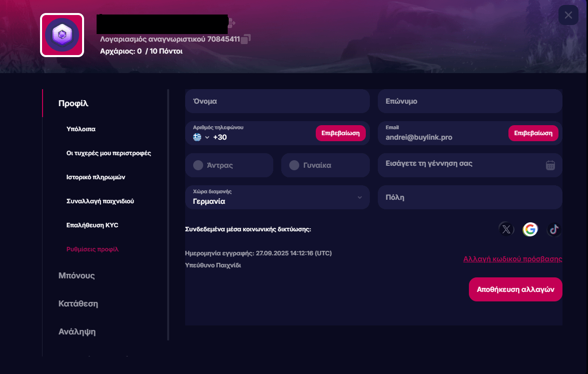588x374 pixels.
Task: Open the Χώρα διαμονής country dropdown
Action: [277, 197]
